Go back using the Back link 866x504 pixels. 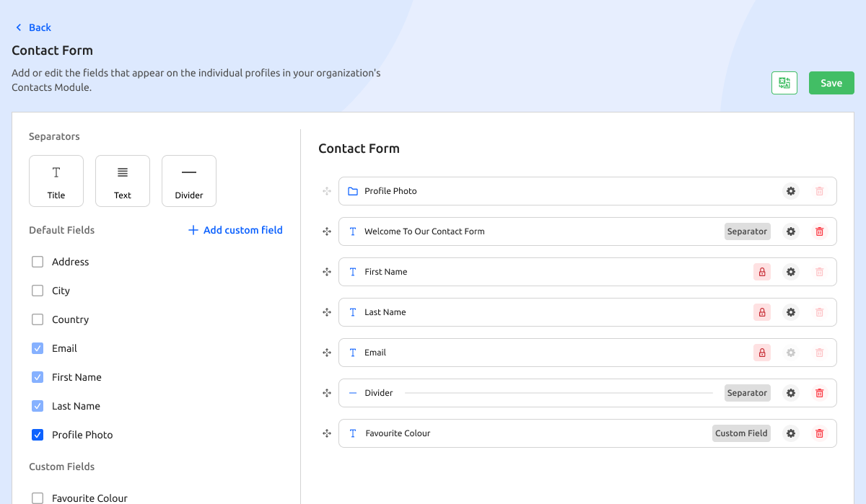[33, 27]
